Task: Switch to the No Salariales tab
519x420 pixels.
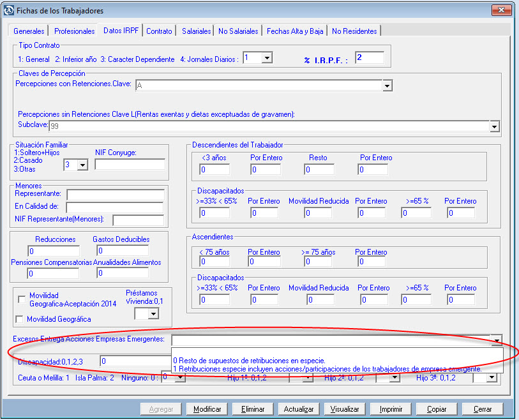Action: 238,31
